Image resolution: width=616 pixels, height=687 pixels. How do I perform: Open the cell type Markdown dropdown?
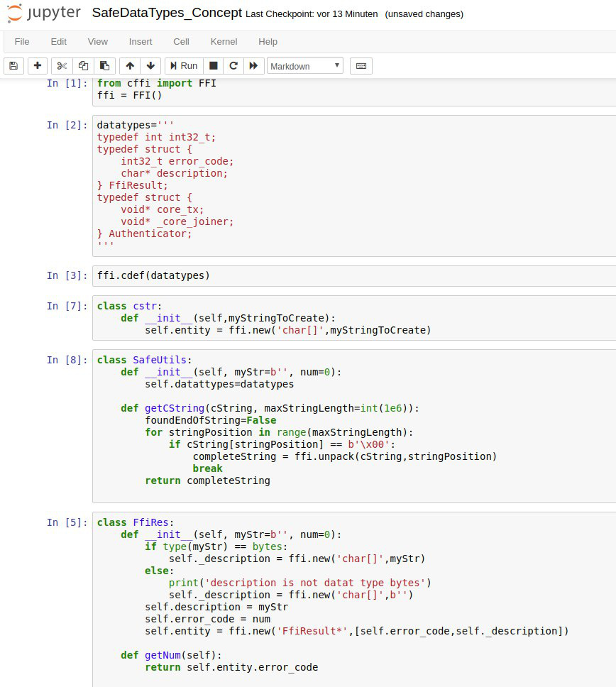[305, 66]
